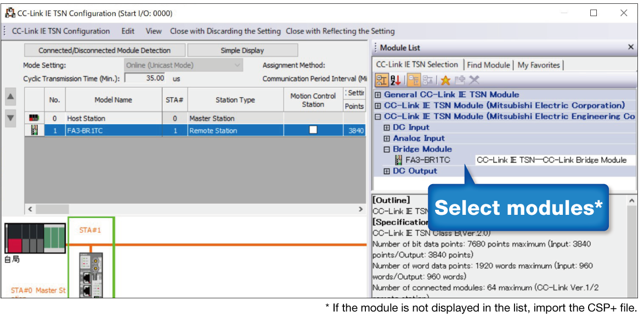
Task: Maximize the CC-Link IE TSN Configuration window
Action: (x=594, y=13)
